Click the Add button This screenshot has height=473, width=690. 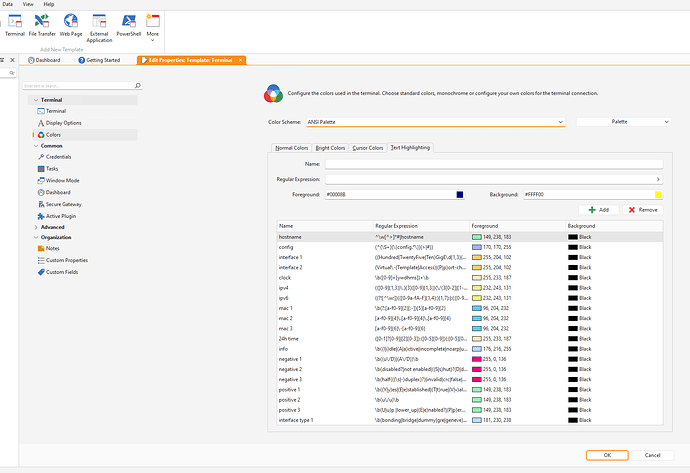(600, 210)
